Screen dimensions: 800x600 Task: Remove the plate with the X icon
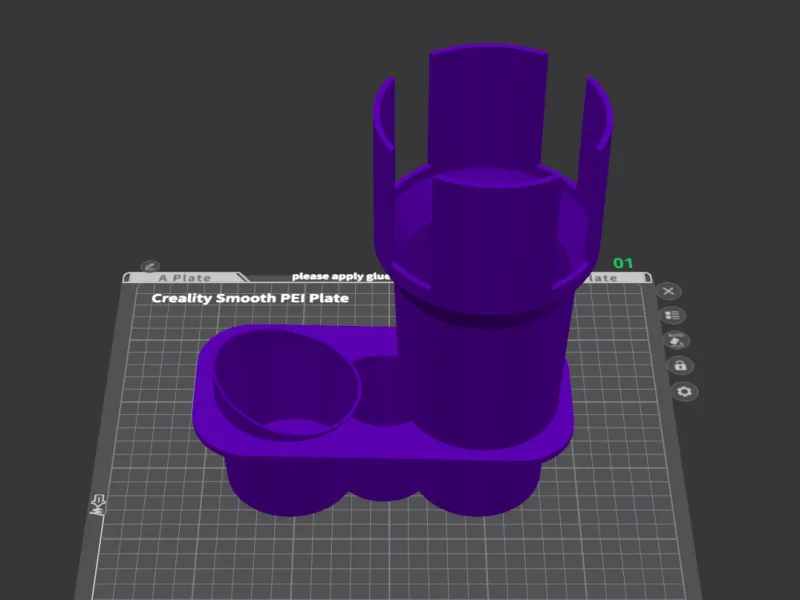(x=668, y=291)
